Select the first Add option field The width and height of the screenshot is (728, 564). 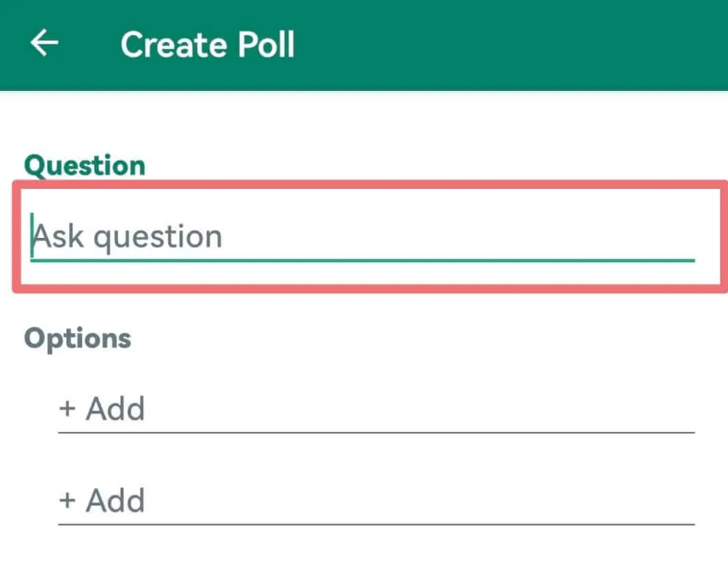point(376,409)
